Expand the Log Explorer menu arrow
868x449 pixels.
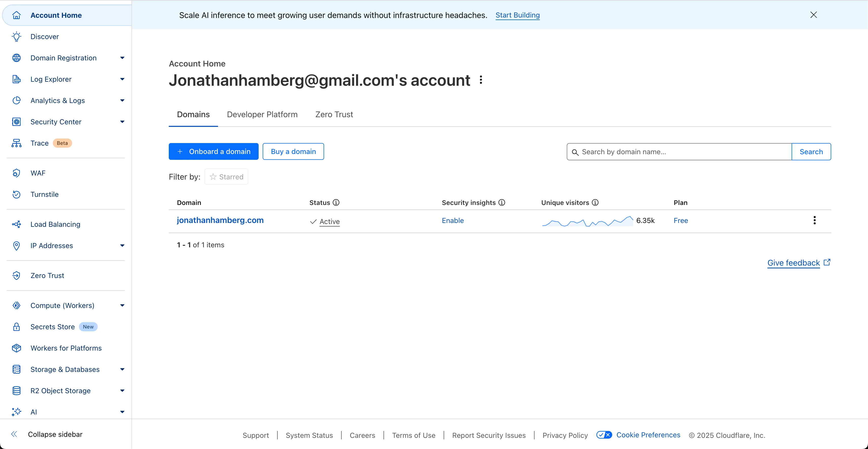point(122,79)
